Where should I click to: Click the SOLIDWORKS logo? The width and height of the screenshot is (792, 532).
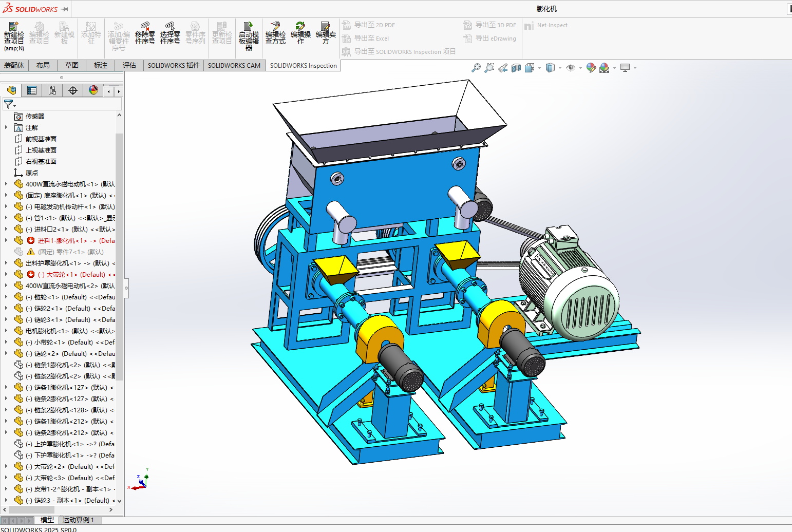(x=31, y=9)
